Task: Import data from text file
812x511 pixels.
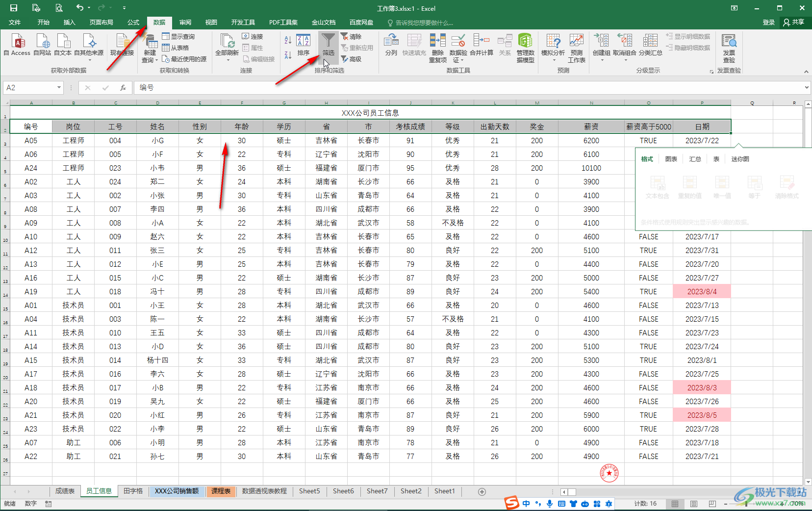Action: pos(63,45)
